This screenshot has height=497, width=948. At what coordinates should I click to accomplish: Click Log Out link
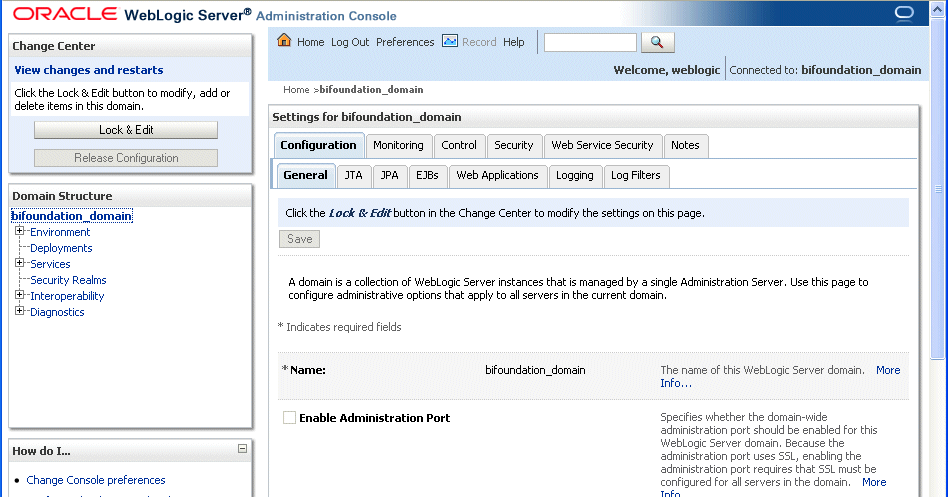pos(350,42)
